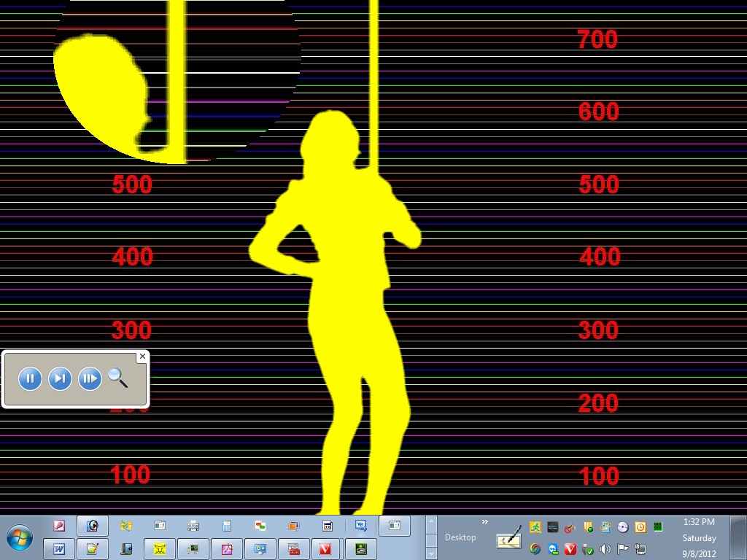This screenshot has height=560, width=747.
Task: Click the skip-to-next playback button
Action: [x=60, y=378]
